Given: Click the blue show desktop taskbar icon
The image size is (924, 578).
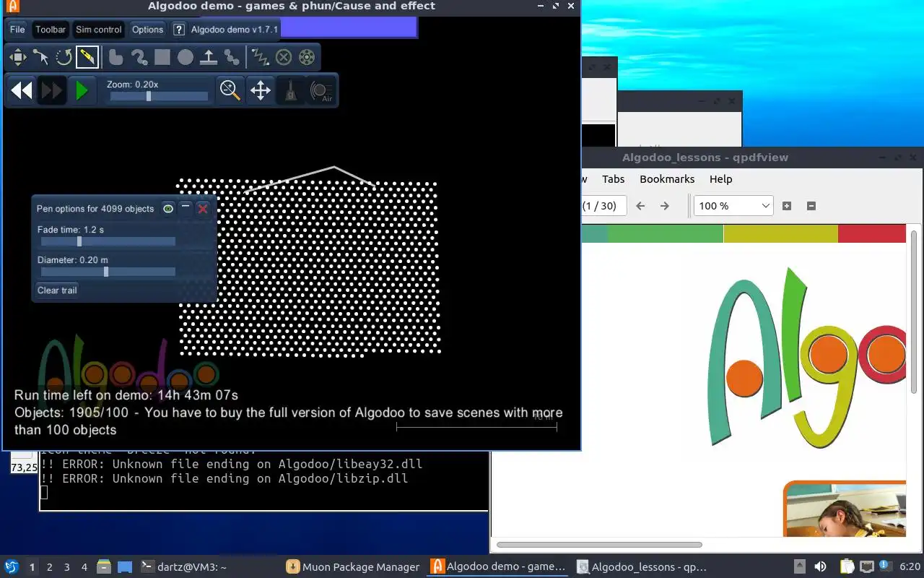Looking at the screenshot, I should click(124, 567).
